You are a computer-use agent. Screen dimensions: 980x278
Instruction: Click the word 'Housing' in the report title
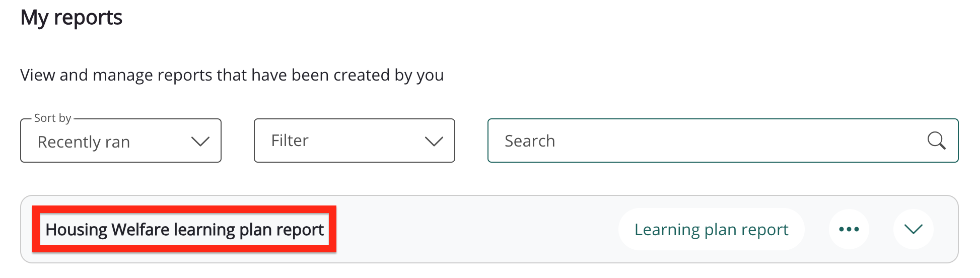[77, 230]
